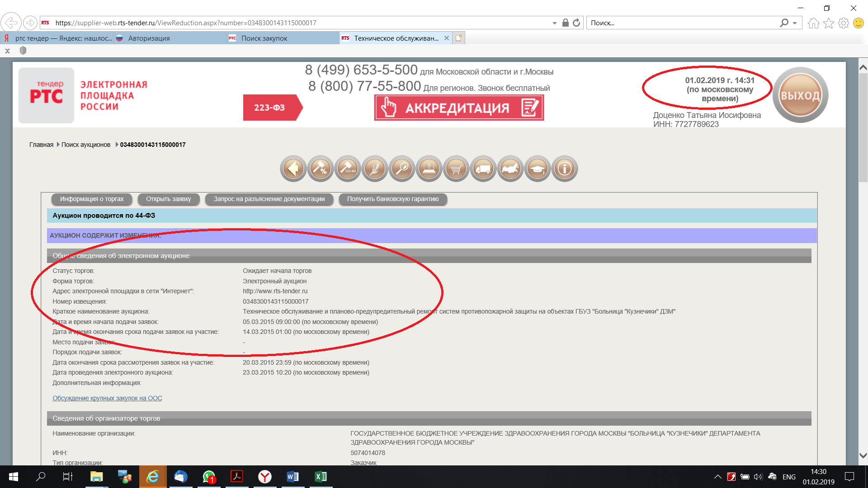868x488 pixels.
Task: Click the laptop help question icon
Action: tap(429, 169)
